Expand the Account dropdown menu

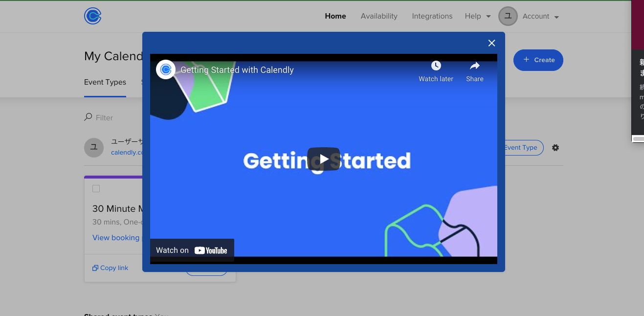(x=540, y=16)
